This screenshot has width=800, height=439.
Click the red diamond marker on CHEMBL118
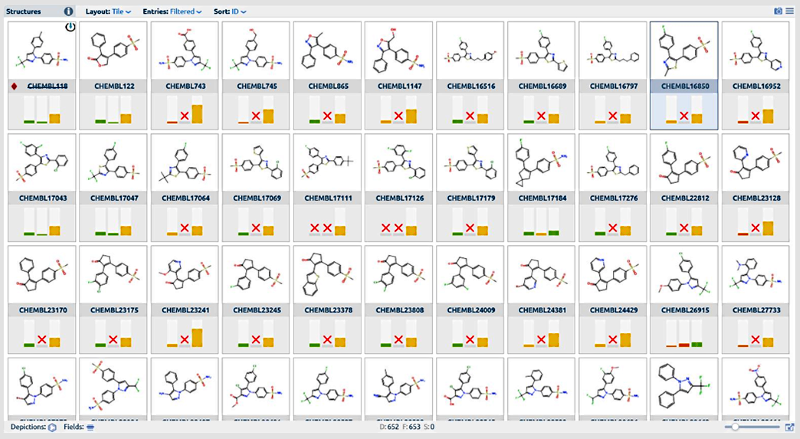[x=14, y=87]
